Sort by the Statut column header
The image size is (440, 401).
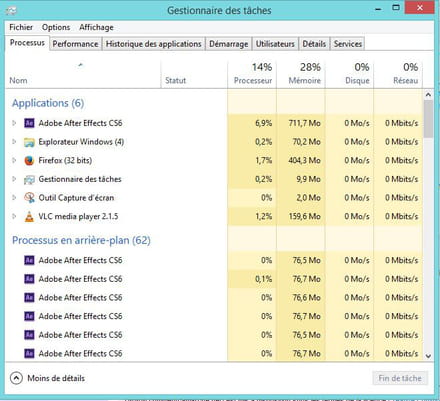194,74
